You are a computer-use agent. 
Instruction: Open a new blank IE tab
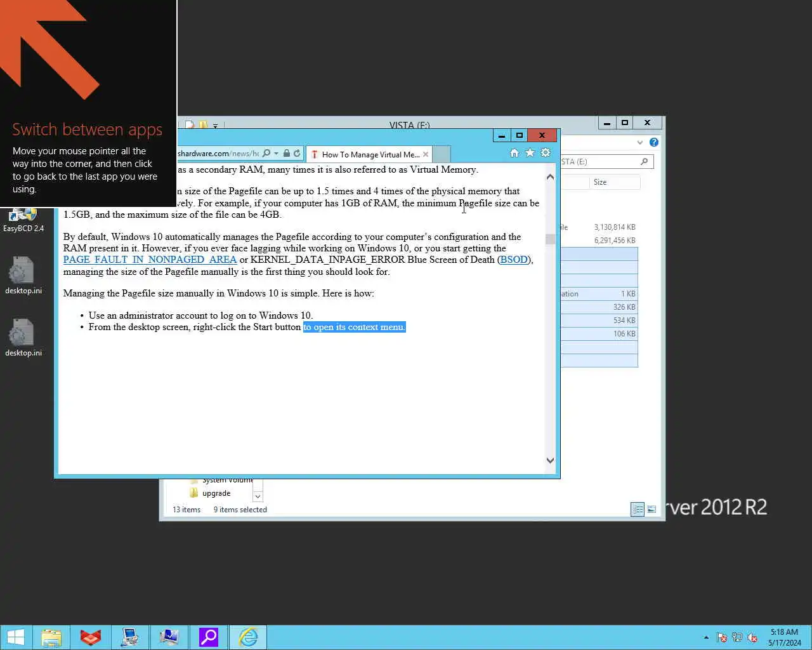pyautogui.click(x=442, y=154)
